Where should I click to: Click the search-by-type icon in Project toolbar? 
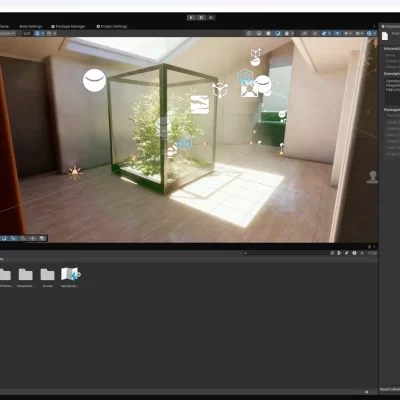tap(339, 253)
